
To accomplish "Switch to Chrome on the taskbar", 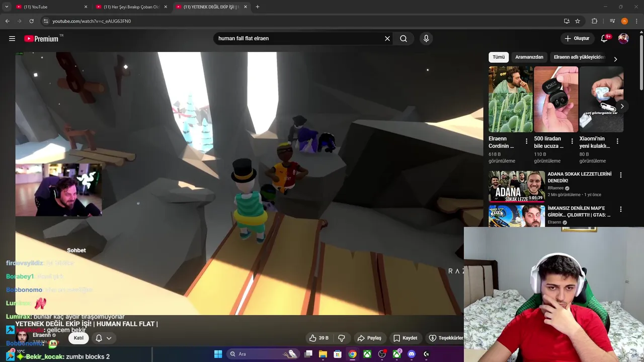I will click(x=353, y=354).
